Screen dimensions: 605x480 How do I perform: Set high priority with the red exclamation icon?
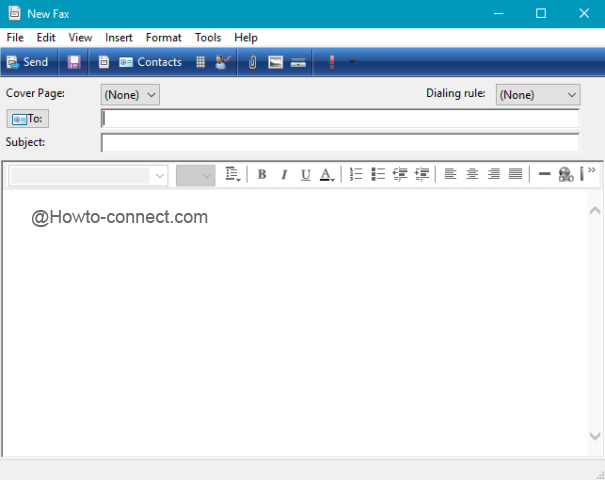(332, 62)
